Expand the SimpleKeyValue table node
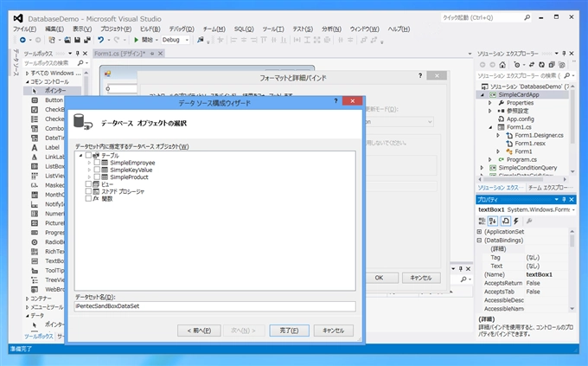 89,170
